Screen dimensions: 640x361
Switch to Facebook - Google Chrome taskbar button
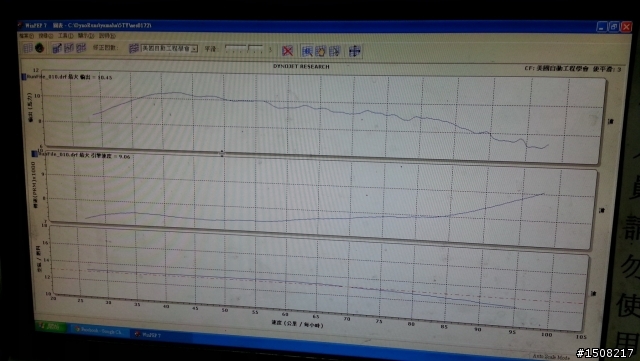pyautogui.click(x=99, y=331)
